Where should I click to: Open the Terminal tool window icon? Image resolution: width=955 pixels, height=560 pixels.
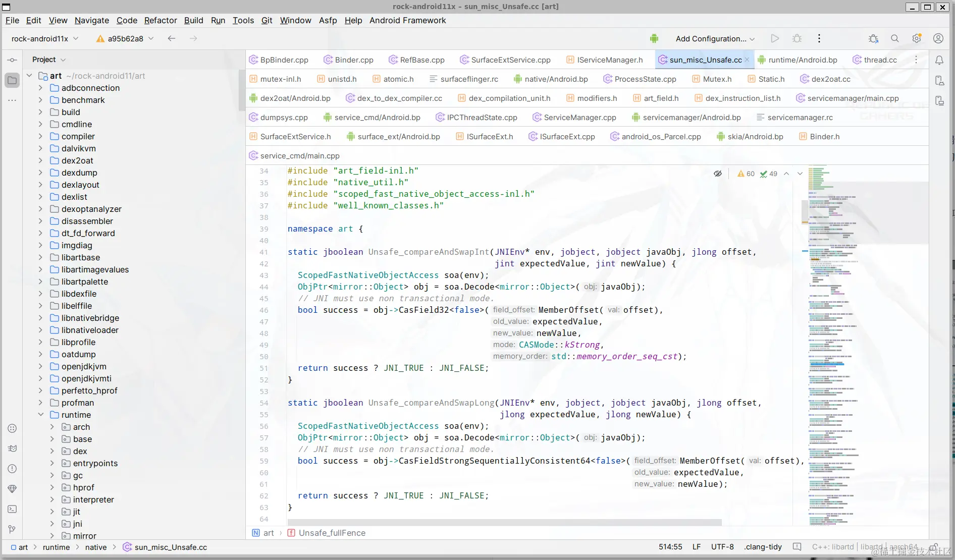(12, 509)
